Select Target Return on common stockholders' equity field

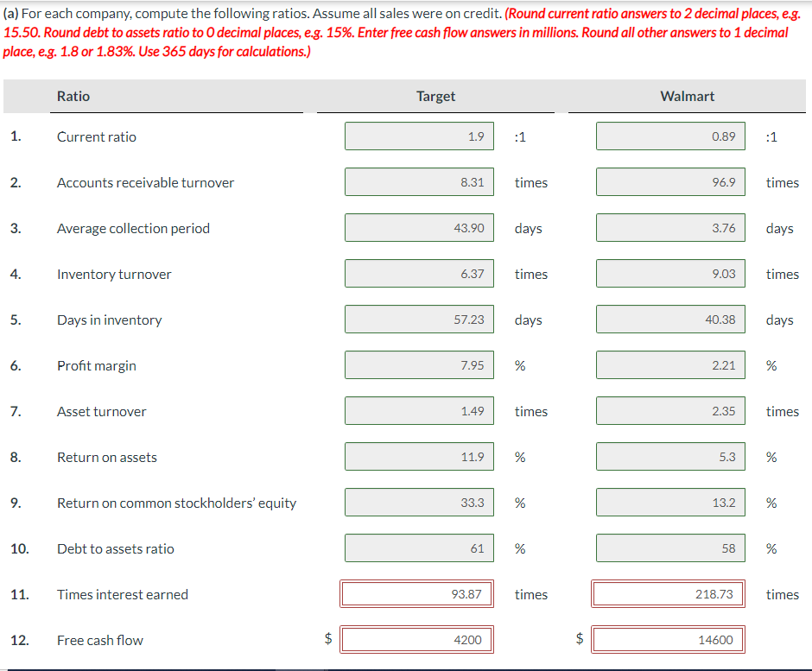419,502
